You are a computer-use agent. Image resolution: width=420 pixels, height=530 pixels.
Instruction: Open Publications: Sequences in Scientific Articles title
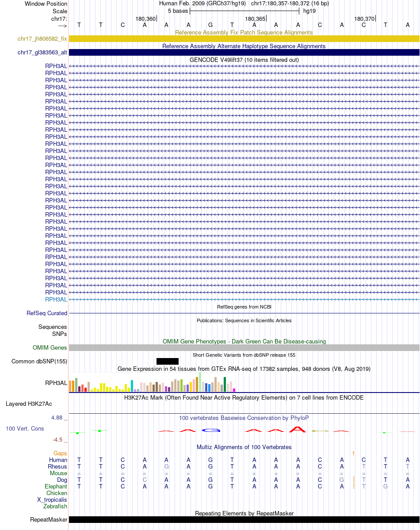(244, 320)
